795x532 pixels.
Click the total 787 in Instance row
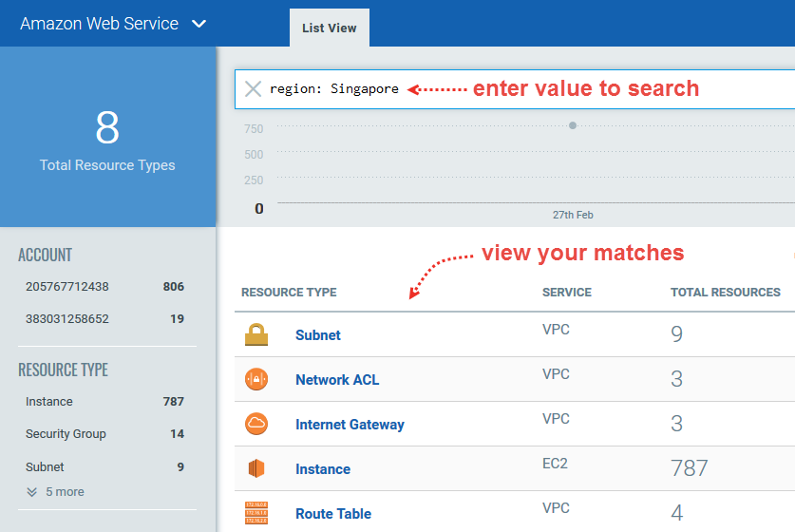click(689, 468)
